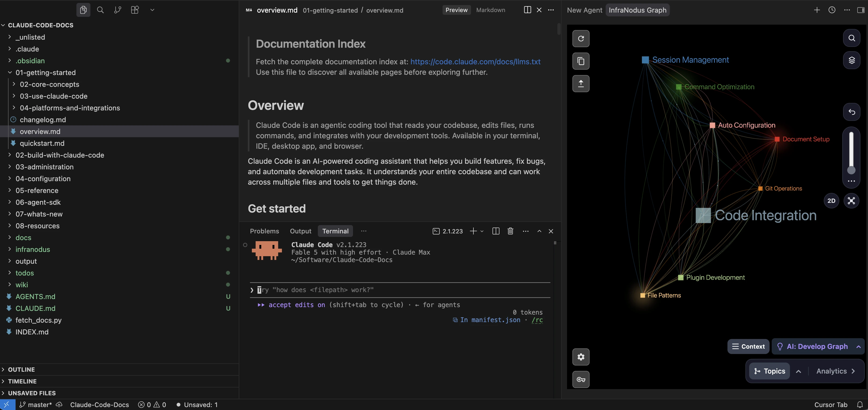Open the Source Control view icon
Screen dimensions: 868x410
click(117, 10)
